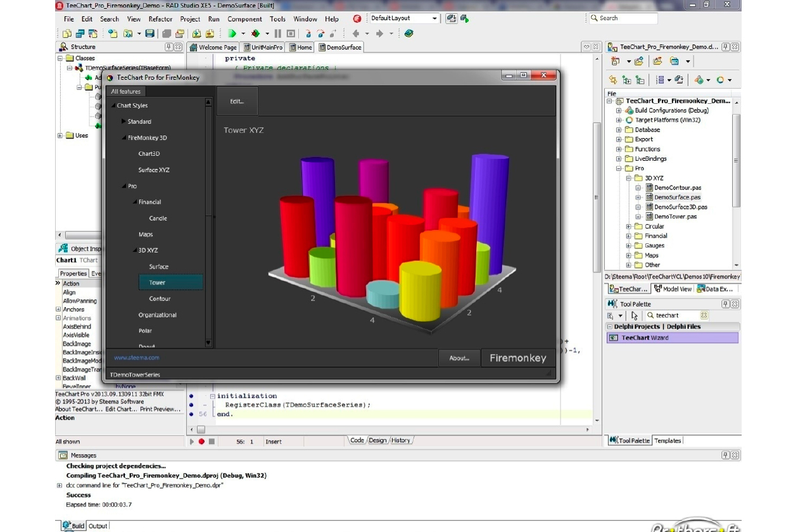
Task: Open the Refactor menu
Action: click(x=160, y=19)
